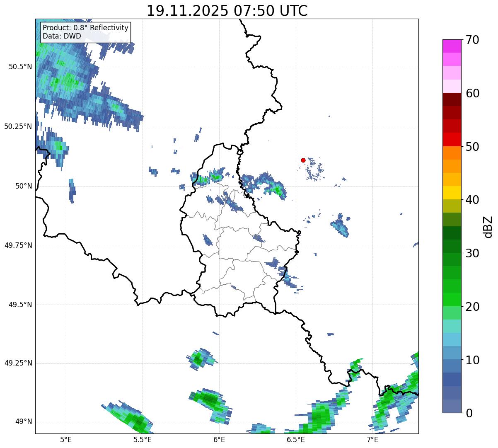Click the colorbar tick label '50'
The image size is (498, 448).
472,147
